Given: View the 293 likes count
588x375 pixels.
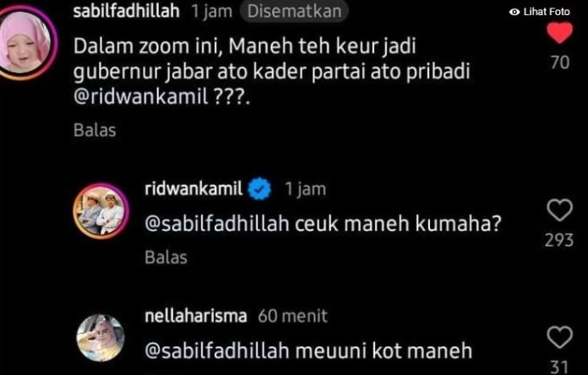Looking at the screenshot, I should click(x=559, y=241).
